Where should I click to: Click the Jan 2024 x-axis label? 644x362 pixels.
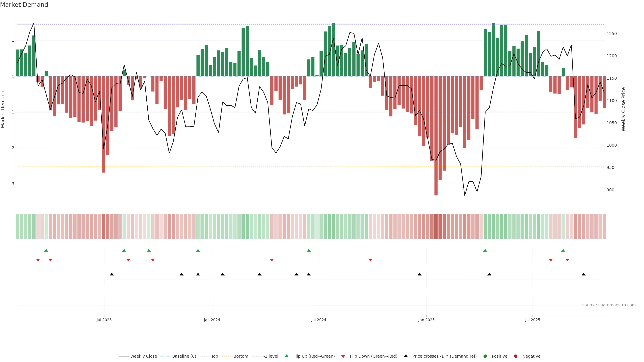[212, 320]
